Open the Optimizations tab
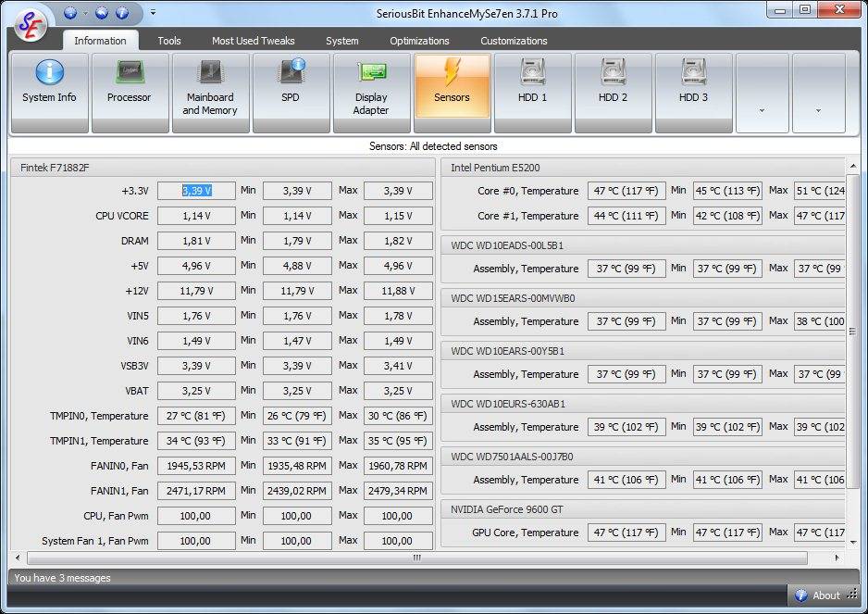This screenshot has height=614, width=868. pos(419,41)
